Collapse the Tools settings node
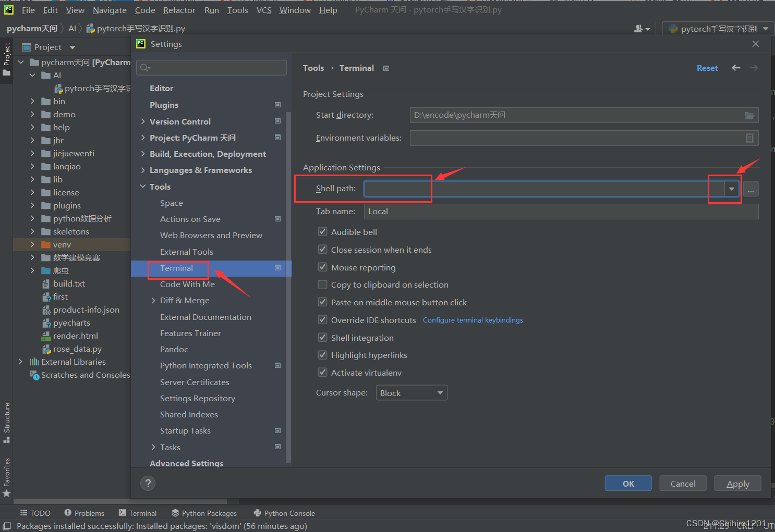The height and width of the screenshot is (532, 775). point(143,187)
